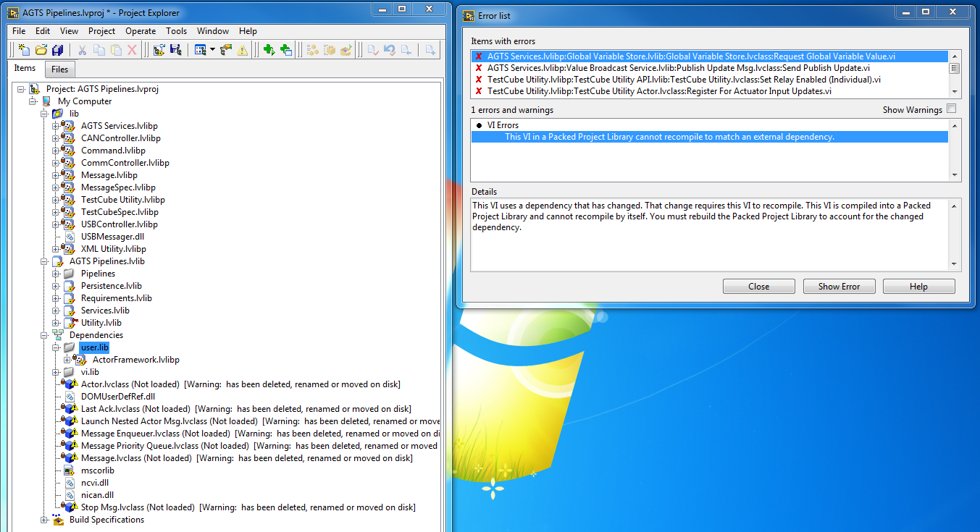Click the Filter Project View icon

tap(200, 50)
